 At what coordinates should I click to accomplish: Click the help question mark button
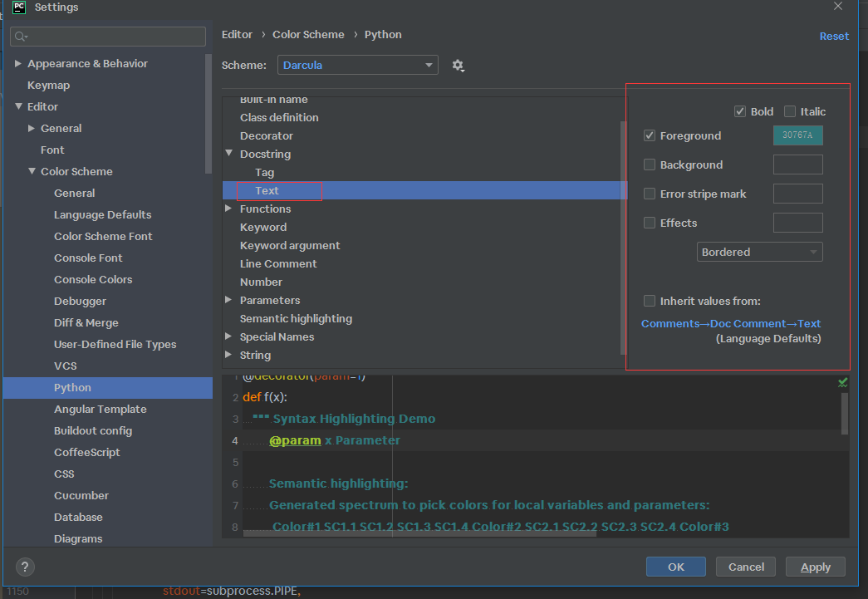(25, 567)
